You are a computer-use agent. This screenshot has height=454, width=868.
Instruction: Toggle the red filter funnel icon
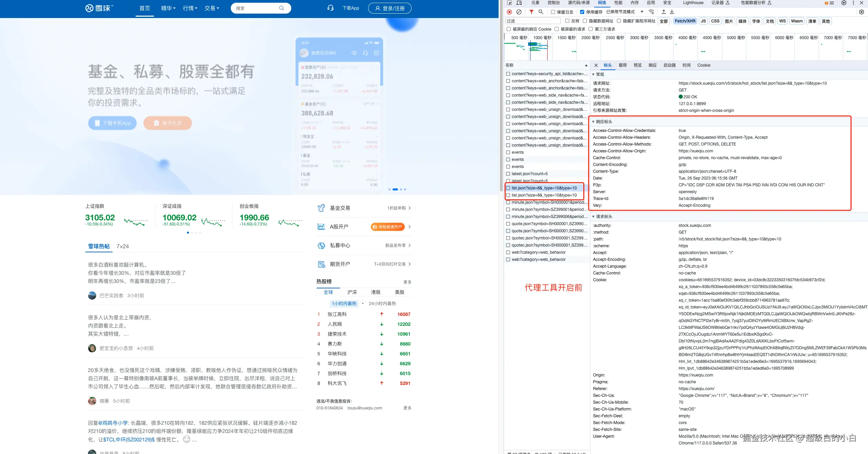[531, 12]
